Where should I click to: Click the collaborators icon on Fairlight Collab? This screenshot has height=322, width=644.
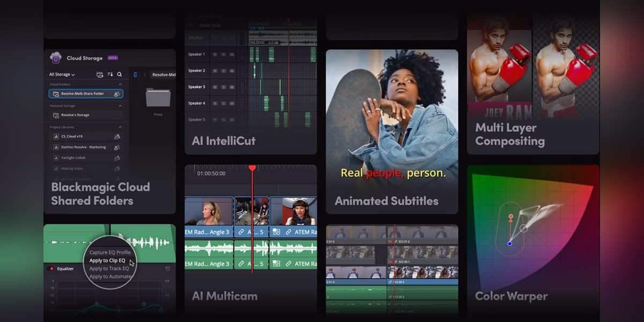116,158
